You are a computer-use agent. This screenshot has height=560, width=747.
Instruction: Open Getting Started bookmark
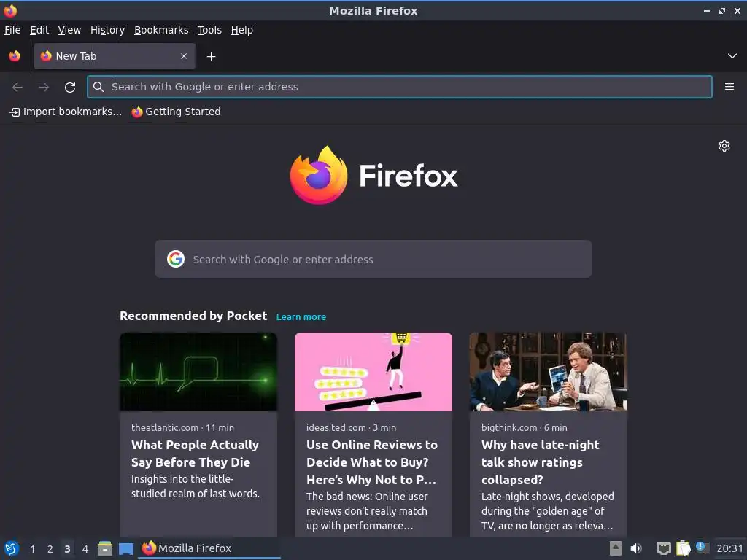pos(177,112)
